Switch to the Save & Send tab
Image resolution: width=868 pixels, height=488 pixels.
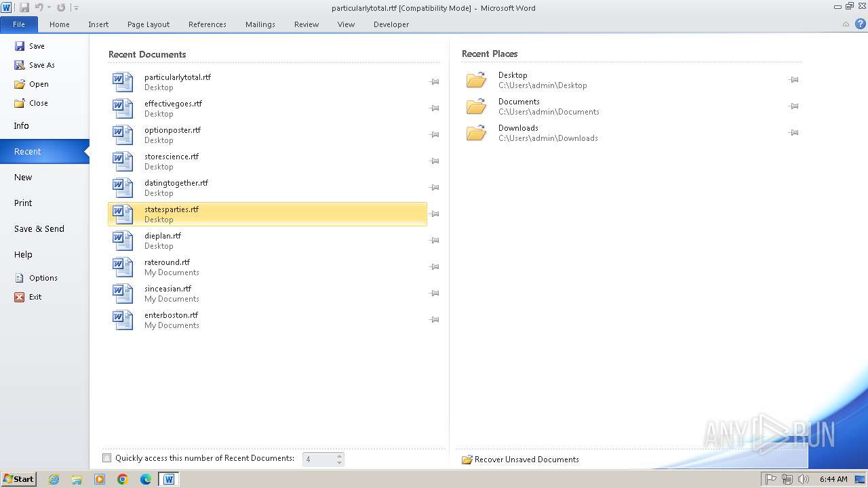[44, 229]
